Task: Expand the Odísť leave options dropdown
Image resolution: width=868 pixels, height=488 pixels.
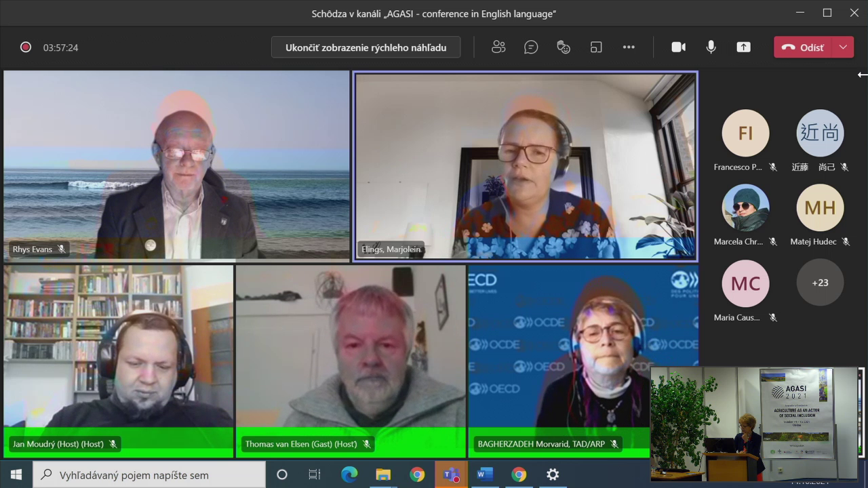Action: click(843, 47)
